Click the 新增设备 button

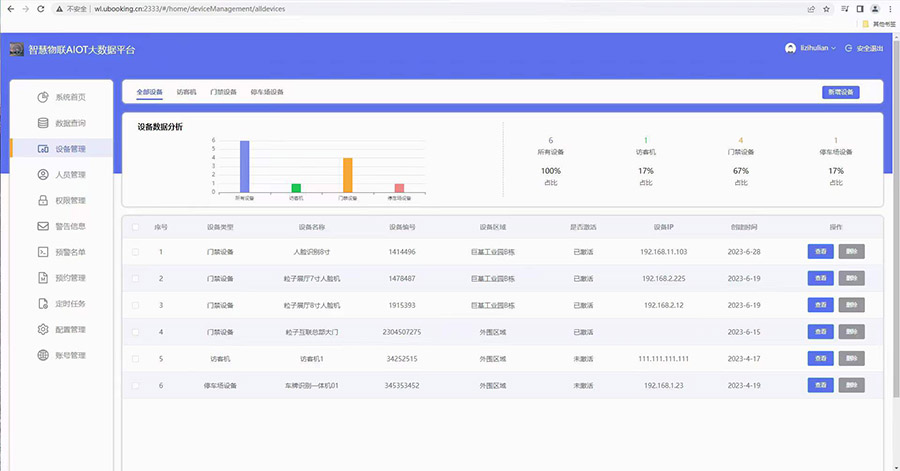[x=839, y=92]
